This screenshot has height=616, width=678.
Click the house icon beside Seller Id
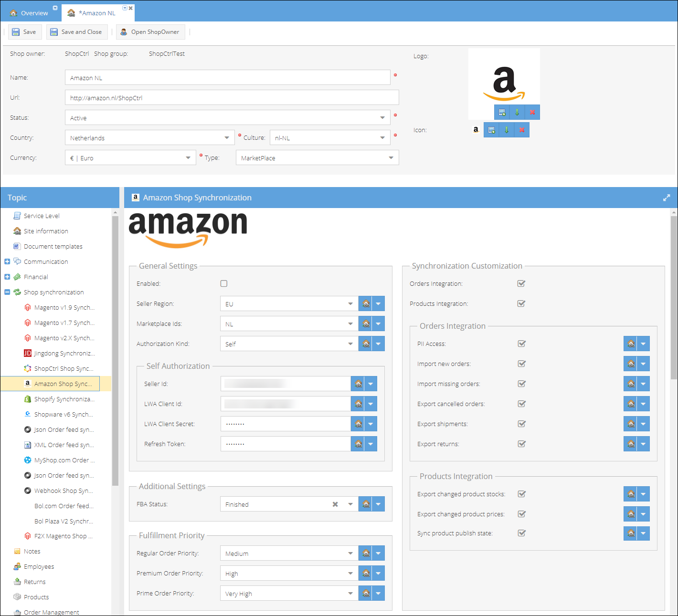[x=358, y=384]
